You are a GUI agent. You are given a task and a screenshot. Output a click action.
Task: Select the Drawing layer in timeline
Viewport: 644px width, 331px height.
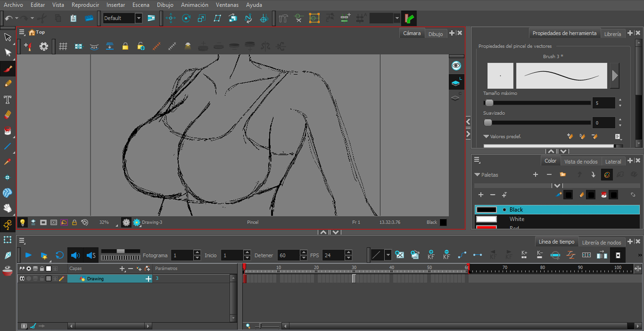(110, 279)
